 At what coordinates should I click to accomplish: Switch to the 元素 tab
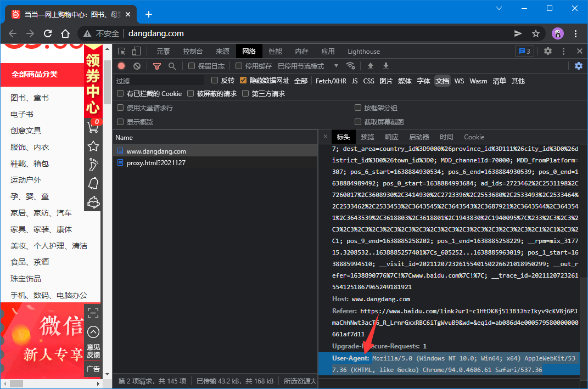tap(163, 52)
